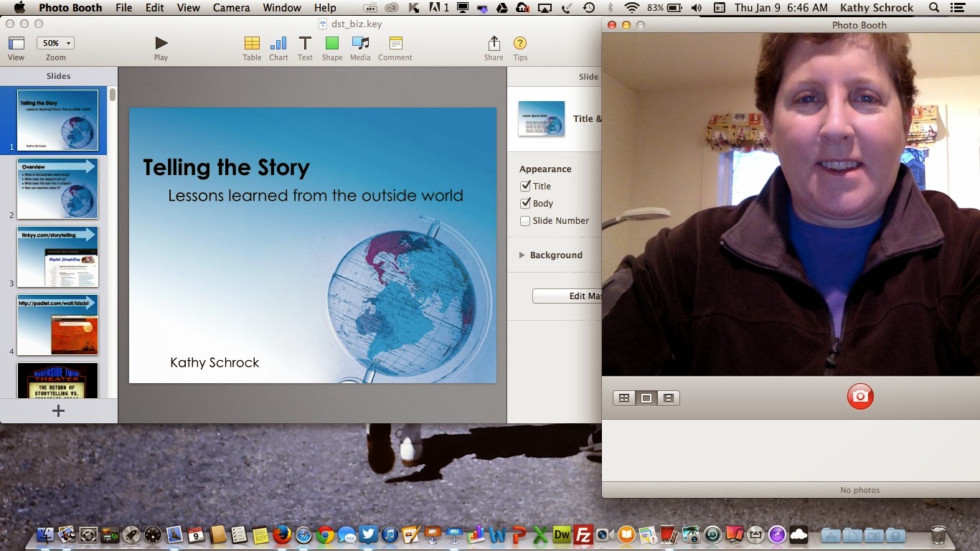Switch Photo Booth to movie recording mode
Image resolution: width=980 pixels, height=551 pixels.
tap(669, 397)
